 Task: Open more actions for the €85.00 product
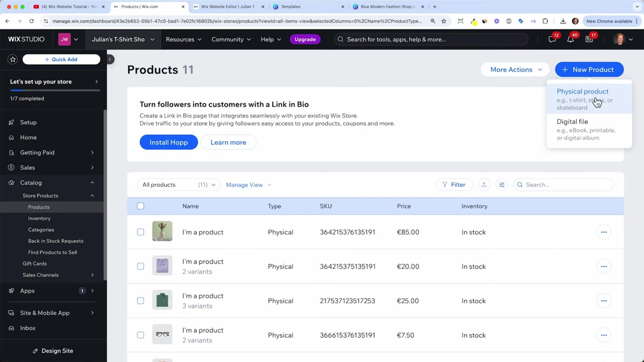604,232
